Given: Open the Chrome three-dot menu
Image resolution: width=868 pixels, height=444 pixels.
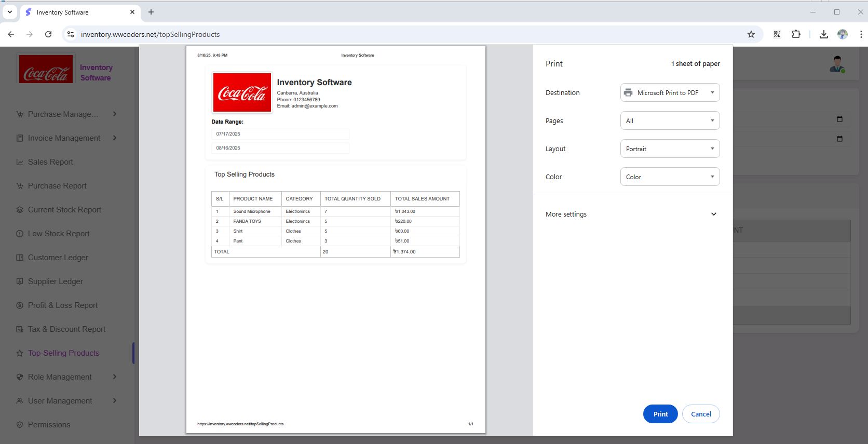Looking at the screenshot, I should point(861,34).
